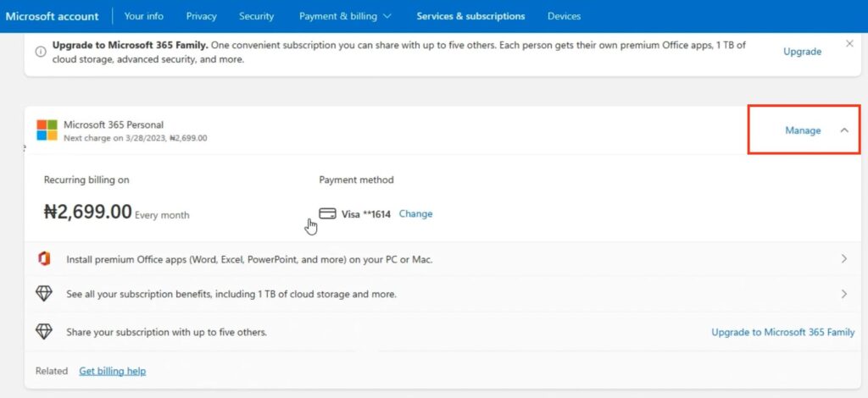Click the Microsoft 365 Personal heading
The width and height of the screenshot is (868, 398).
tap(114, 125)
